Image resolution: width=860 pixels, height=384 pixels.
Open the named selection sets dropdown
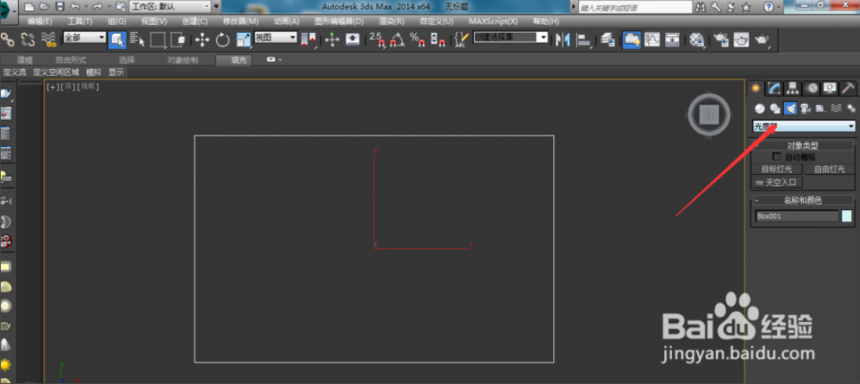(x=511, y=37)
